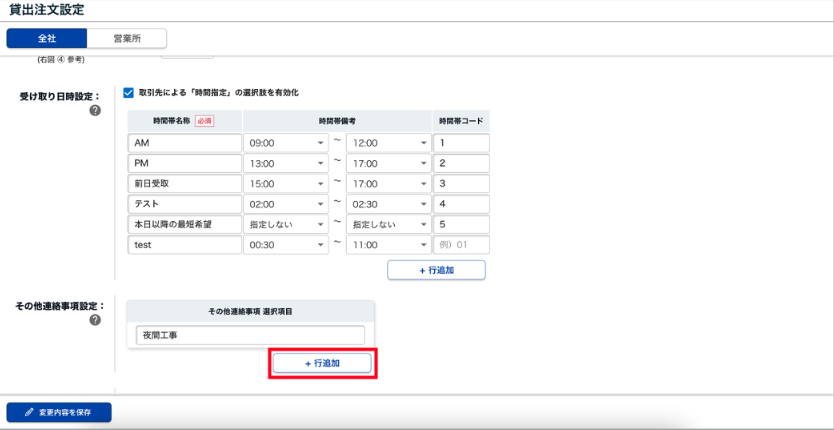Switch to 営業所 tab
This screenshot has width=834, height=430.
tap(126, 38)
